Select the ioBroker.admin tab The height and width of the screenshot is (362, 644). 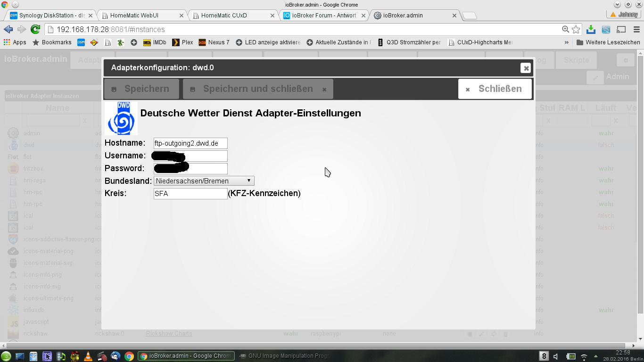click(415, 15)
